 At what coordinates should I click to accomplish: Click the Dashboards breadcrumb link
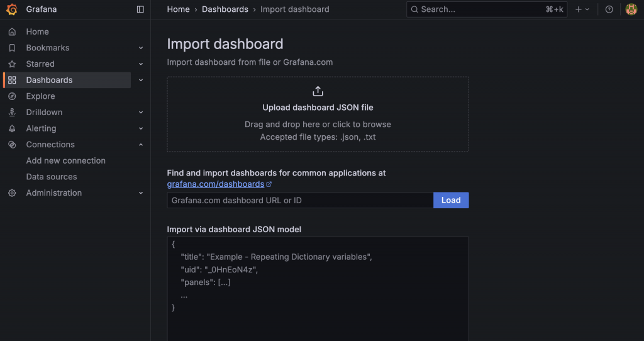click(x=225, y=9)
